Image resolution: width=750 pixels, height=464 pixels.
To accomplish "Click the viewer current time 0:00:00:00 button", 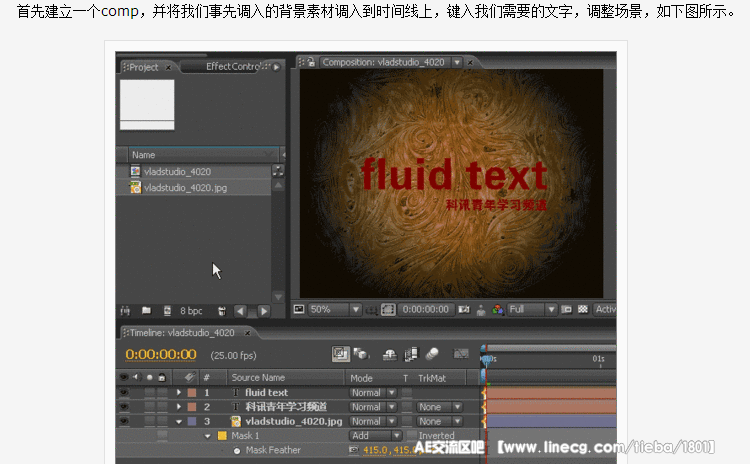I will 425,309.
